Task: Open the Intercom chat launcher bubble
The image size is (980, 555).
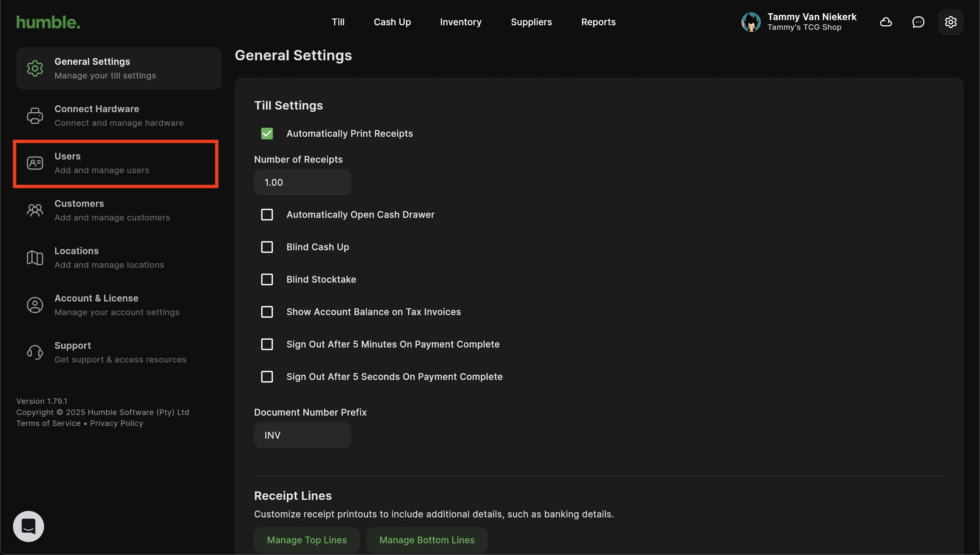Action: tap(29, 526)
